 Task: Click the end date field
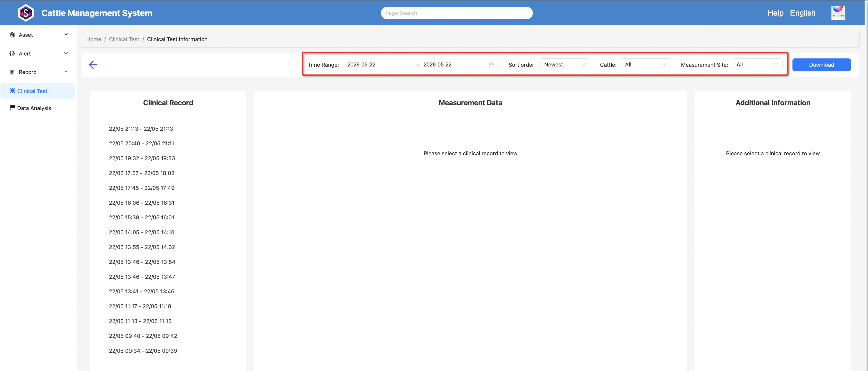coord(453,65)
